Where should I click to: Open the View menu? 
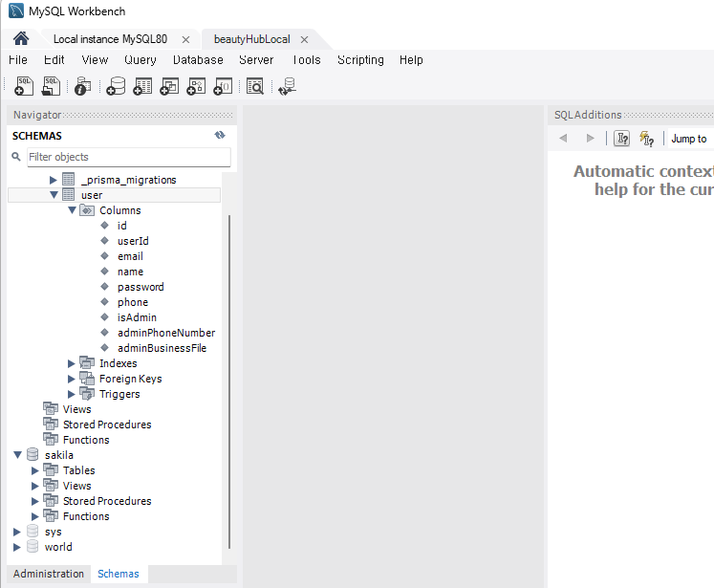coord(95,59)
